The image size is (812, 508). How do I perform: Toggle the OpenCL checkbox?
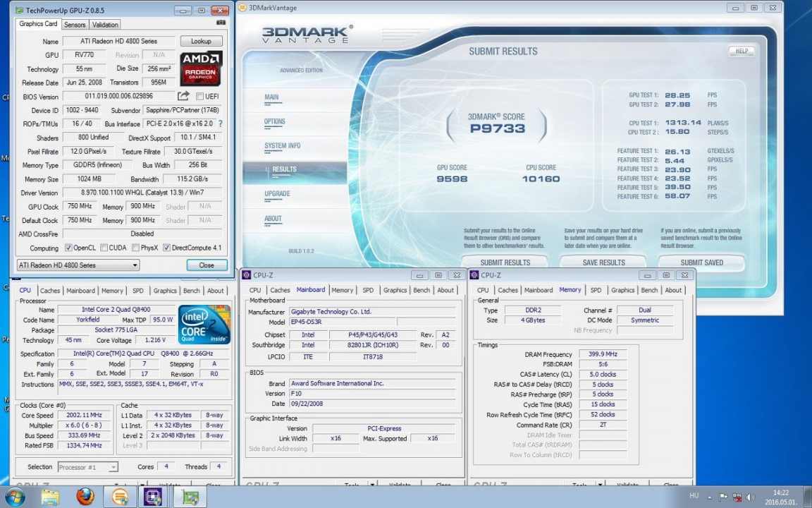(x=68, y=248)
